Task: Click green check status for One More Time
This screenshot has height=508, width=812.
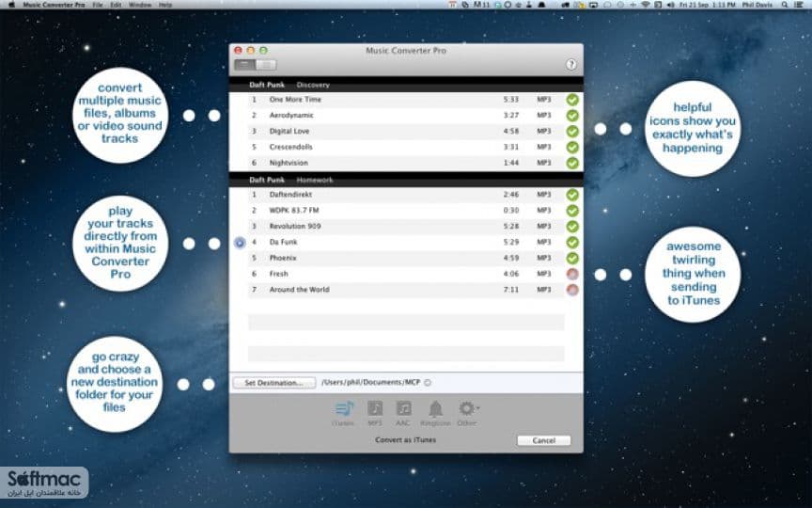Action: (x=572, y=100)
